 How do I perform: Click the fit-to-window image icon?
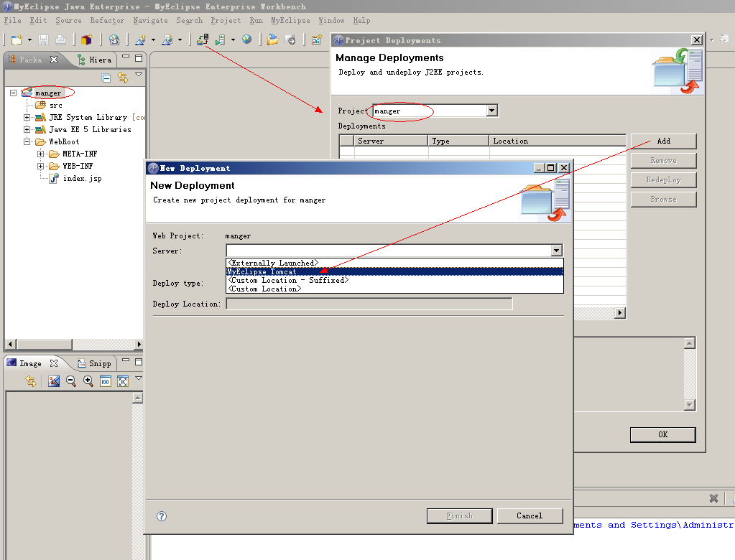pyautogui.click(x=122, y=382)
